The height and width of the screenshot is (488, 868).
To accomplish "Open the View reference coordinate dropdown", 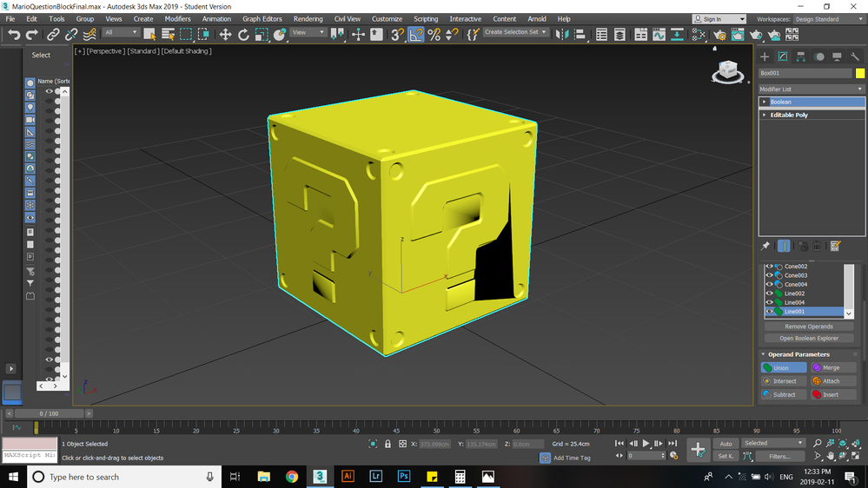I will (308, 33).
